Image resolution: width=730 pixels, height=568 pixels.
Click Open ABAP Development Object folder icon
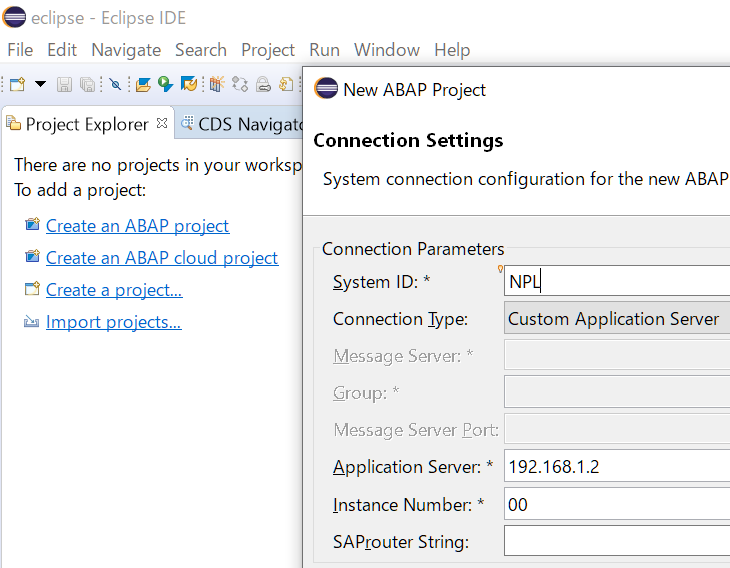click(x=143, y=84)
